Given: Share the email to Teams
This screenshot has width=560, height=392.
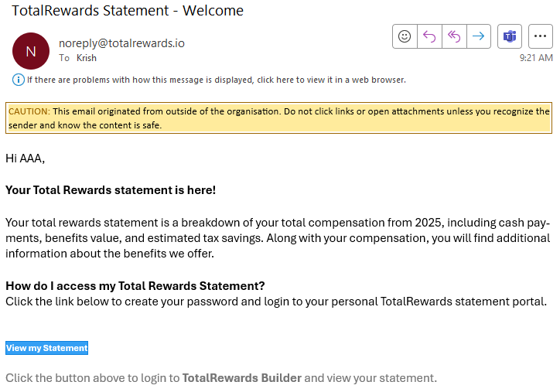Looking at the screenshot, I should (x=510, y=36).
